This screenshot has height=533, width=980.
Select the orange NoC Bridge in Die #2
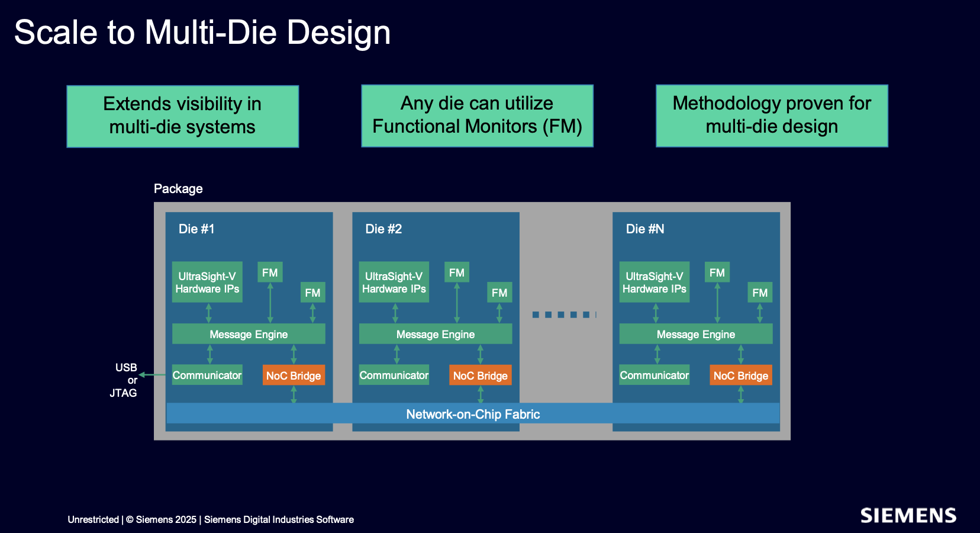[481, 375]
